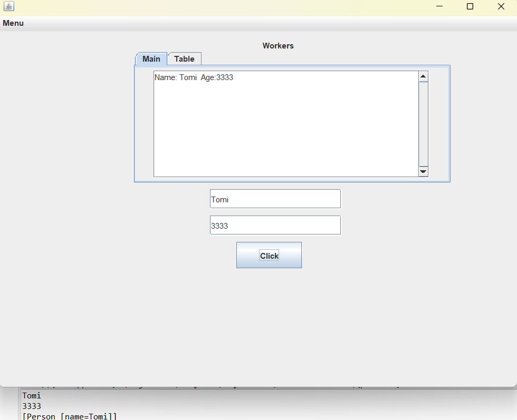Open the Menu in the menu bar
Screen dimensions: 517x420
13,23
